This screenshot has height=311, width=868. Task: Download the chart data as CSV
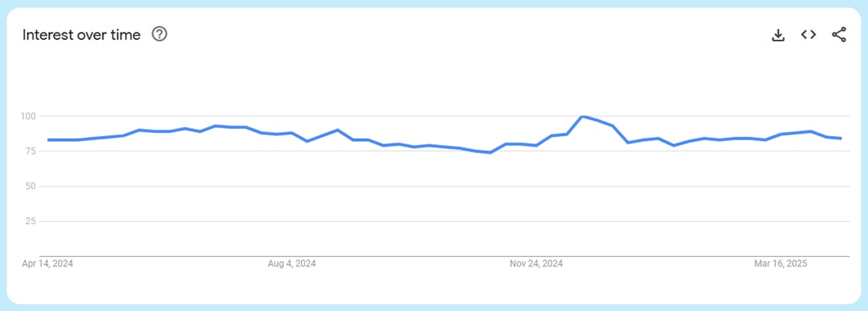[778, 35]
